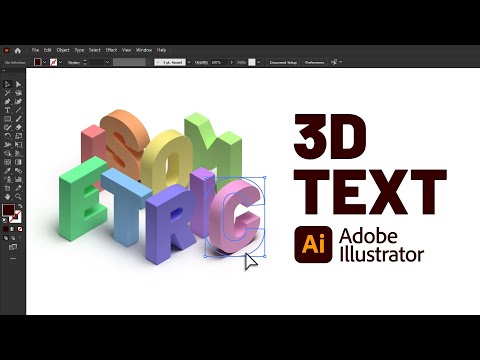Reset to default fill and stroke
The height and width of the screenshot is (360, 480).
(x=4, y=220)
